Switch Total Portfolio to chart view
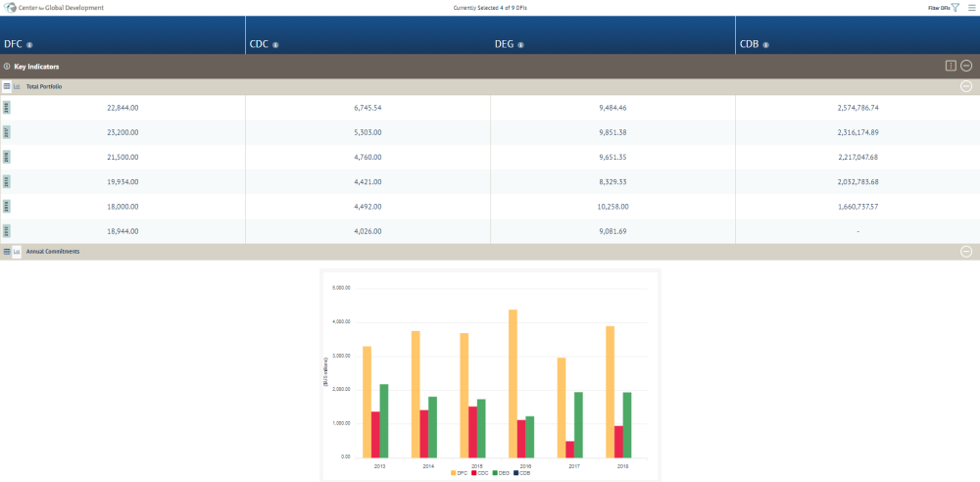This screenshot has height=482, width=980. pyautogui.click(x=17, y=86)
